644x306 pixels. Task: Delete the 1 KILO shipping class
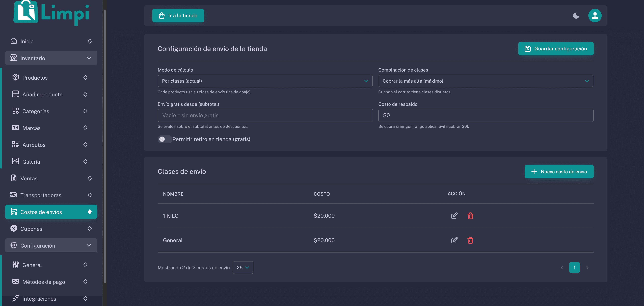tap(470, 216)
